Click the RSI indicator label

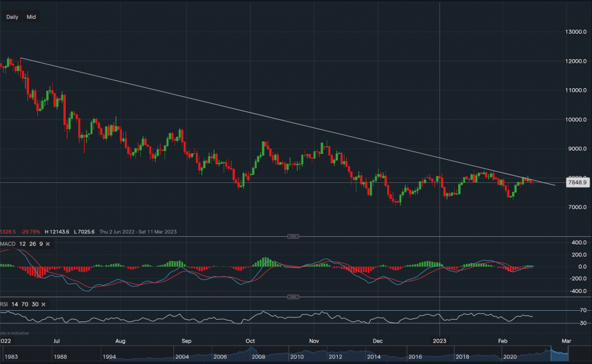tap(5, 304)
